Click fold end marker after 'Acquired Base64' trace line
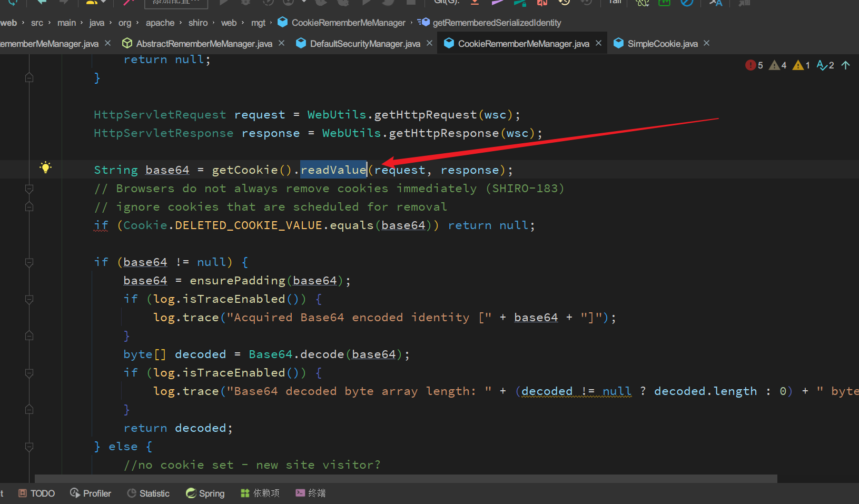The width and height of the screenshot is (859, 504). click(x=29, y=336)
